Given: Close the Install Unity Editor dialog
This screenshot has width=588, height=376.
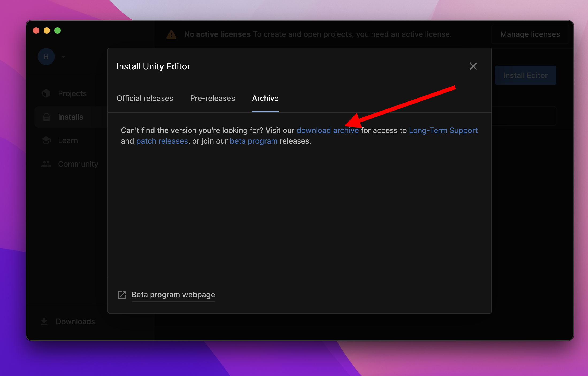Looking at the screenshot, I should coord(473,66).
